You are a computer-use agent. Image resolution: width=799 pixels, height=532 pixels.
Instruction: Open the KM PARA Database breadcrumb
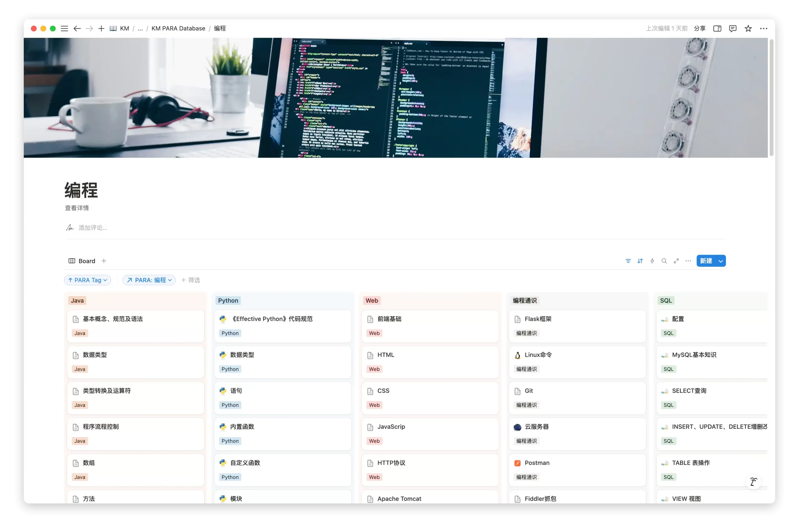click(179, 28)
